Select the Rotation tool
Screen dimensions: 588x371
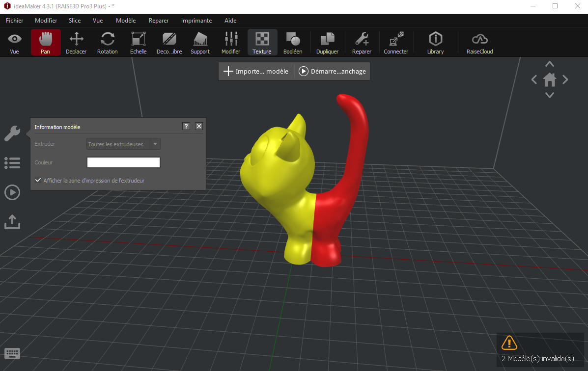(107, 42)
